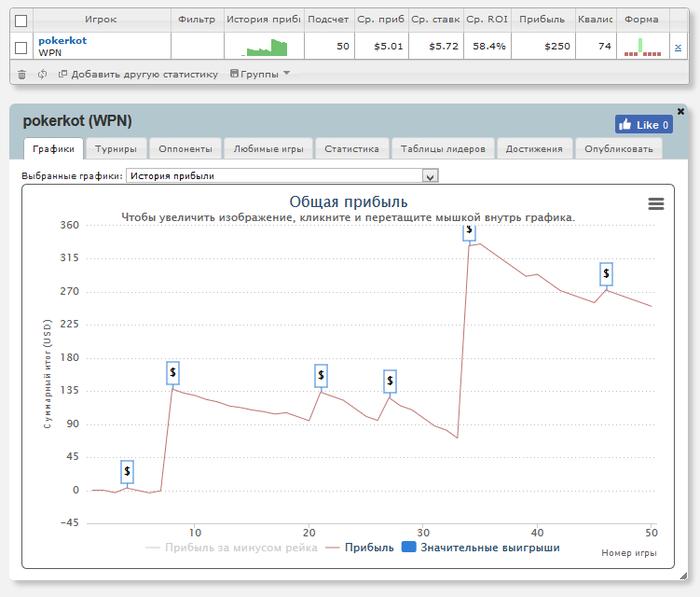Click the add-statistics copy icon
This screenshot has width=700, height=597.
click(x=62, y=74)
